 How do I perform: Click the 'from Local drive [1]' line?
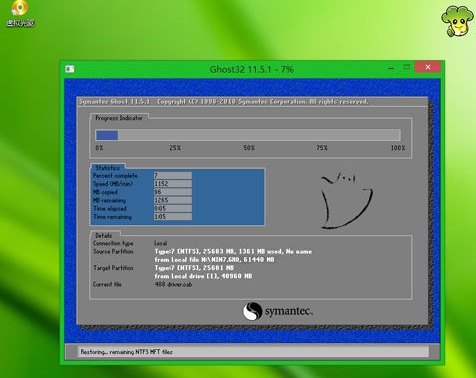point(203,276)
